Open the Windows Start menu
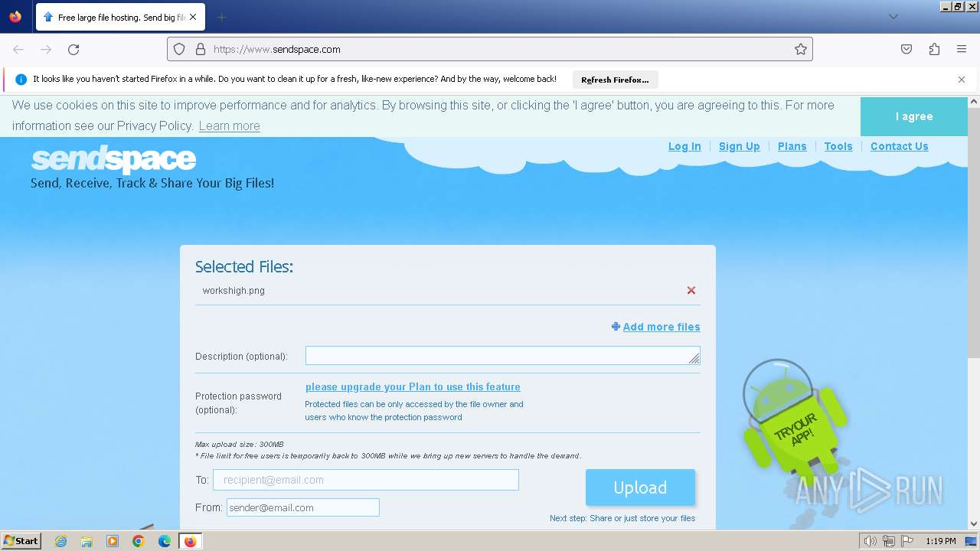Screen dimensions: 980x551 click(x=21, y=541)
